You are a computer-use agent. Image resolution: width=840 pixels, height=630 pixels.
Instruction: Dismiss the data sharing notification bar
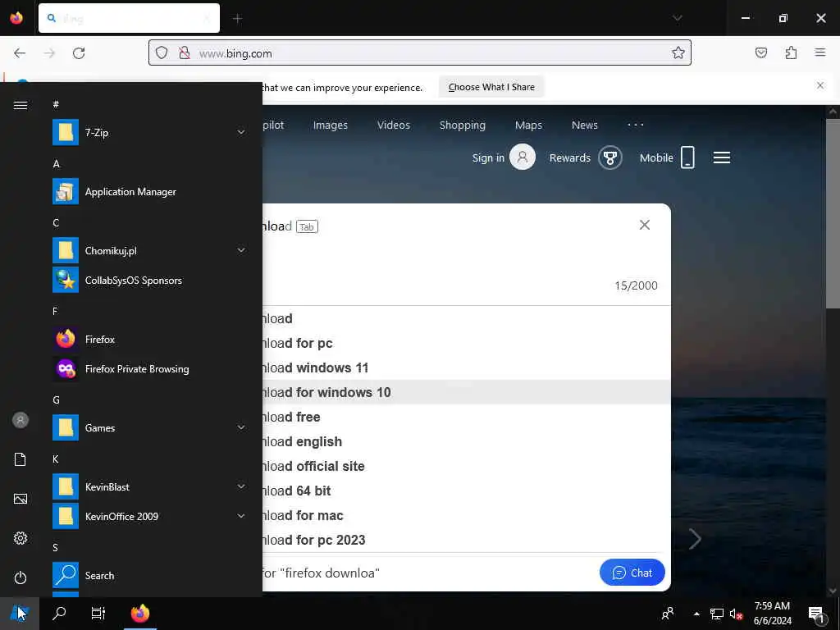[x=819, y=85]
